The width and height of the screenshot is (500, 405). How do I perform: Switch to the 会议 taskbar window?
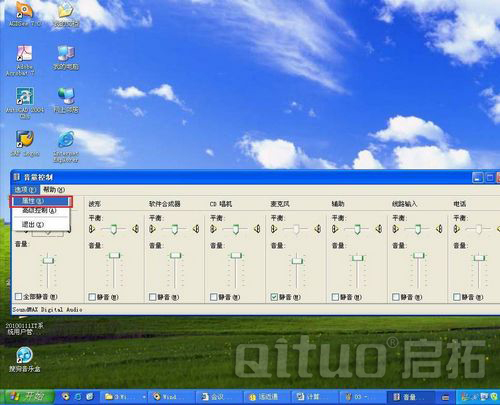pos(219,397)
